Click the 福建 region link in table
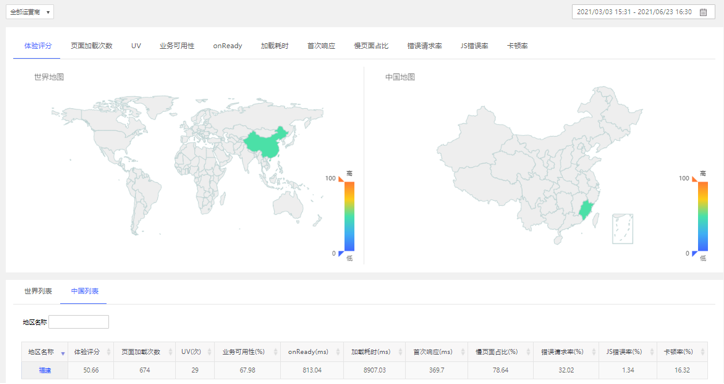Viewport: 724px width, 384px height. point(45,370)
